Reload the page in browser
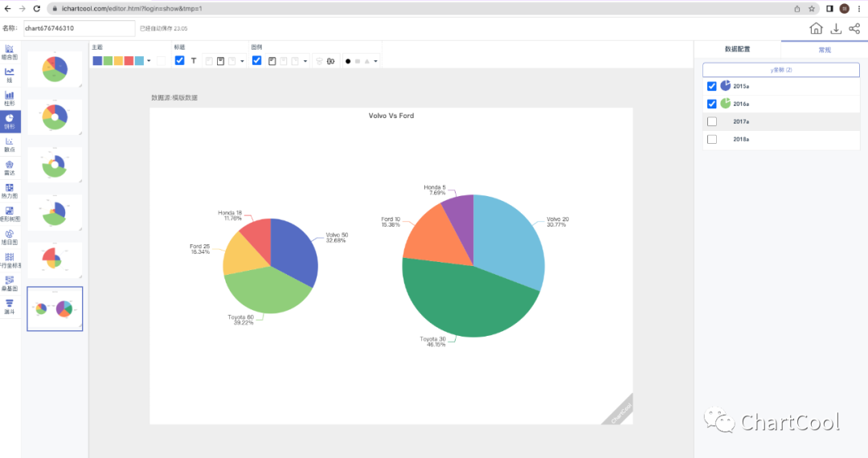This screenshot has height=458, width=868. [x=36, y=8]
